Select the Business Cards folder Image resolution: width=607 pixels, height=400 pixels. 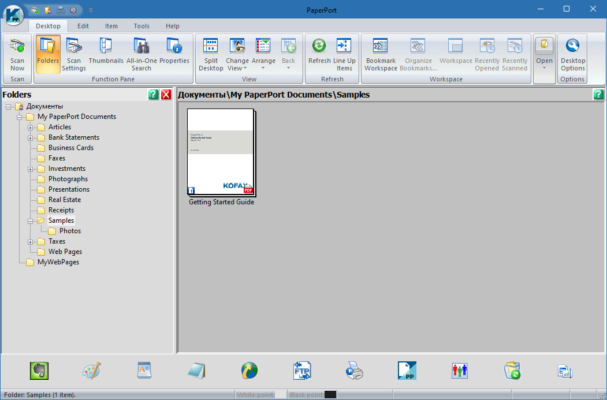coord(71,148)
